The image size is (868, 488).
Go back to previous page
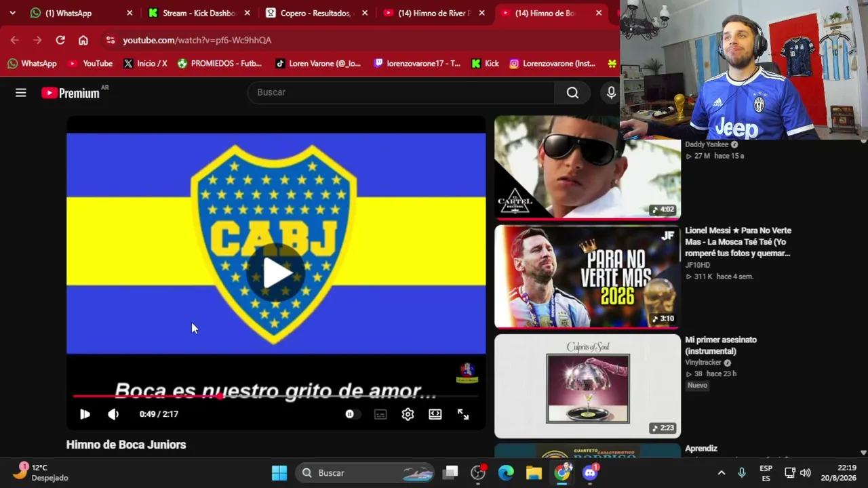[x=15, y=40]
